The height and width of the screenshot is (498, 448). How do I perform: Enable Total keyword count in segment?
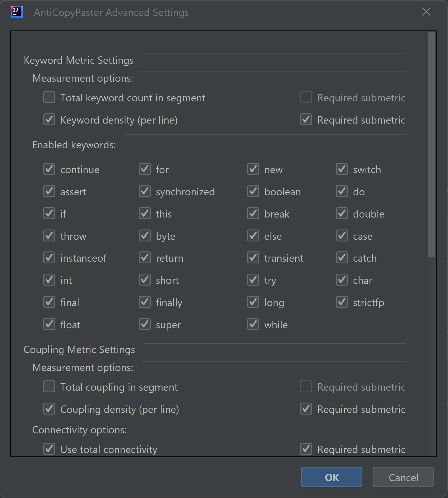49,97
